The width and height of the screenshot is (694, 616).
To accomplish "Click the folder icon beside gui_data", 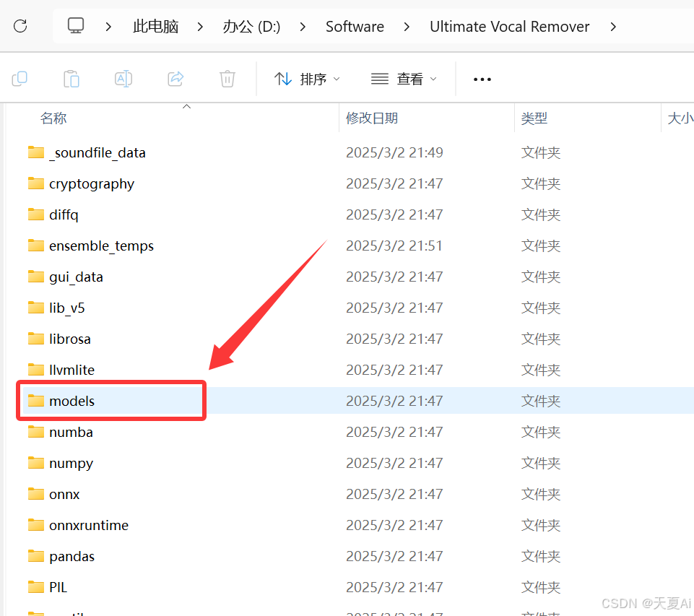I will tap(36, 277).
